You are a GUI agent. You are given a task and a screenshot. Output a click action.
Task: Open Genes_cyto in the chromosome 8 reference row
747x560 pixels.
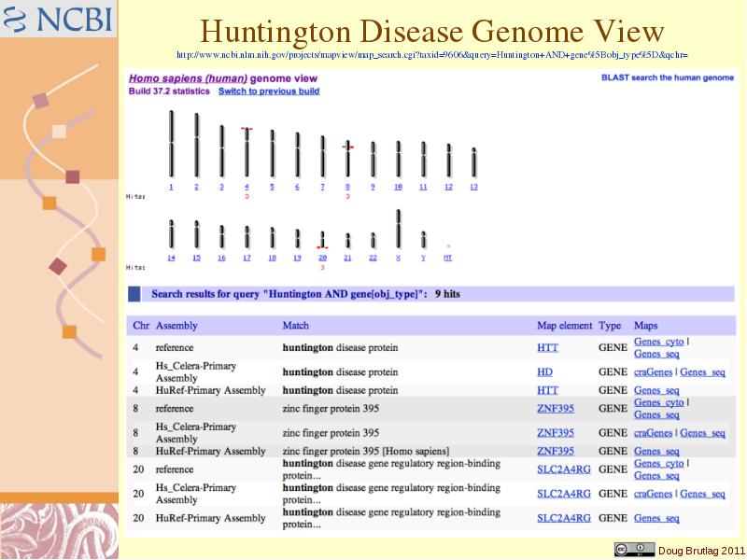[x=659, y=402]
